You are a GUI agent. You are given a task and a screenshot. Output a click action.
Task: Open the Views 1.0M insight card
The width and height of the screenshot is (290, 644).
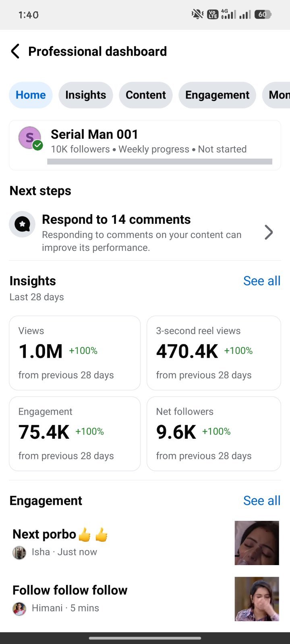point(75,353)
